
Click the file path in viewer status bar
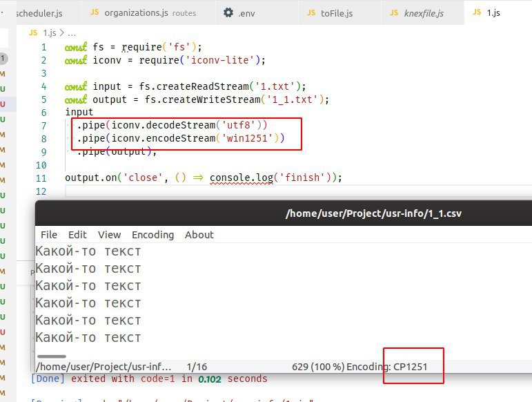pos(104,367)
